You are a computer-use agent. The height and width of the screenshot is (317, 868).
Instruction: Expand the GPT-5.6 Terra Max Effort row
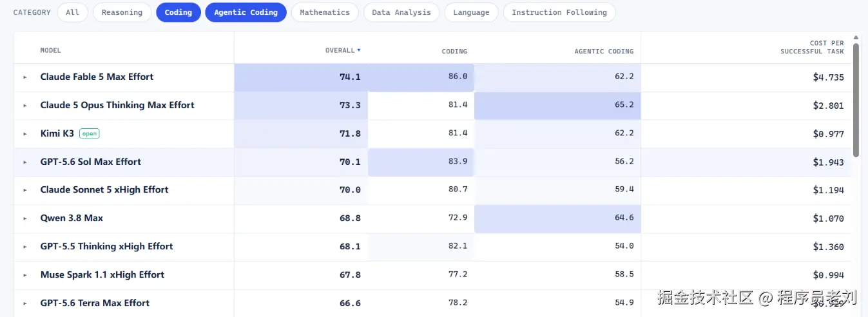25,303
